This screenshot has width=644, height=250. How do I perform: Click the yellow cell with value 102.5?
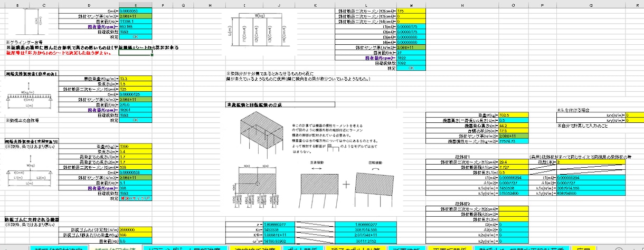(514, 114)
